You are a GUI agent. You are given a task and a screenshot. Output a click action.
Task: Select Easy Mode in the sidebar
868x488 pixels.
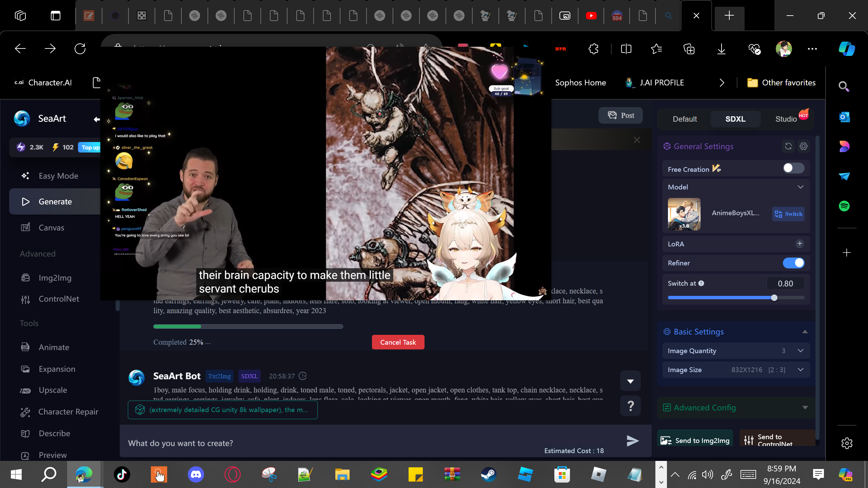pos(58,176)
